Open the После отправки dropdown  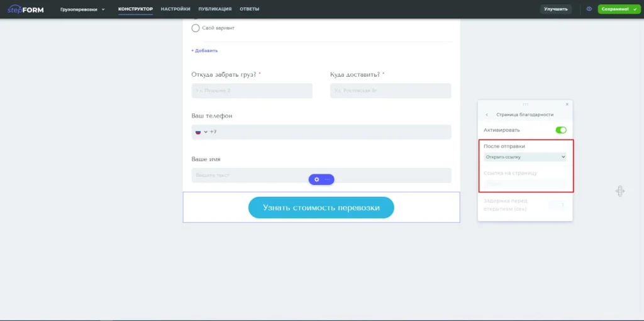[525, 157]
